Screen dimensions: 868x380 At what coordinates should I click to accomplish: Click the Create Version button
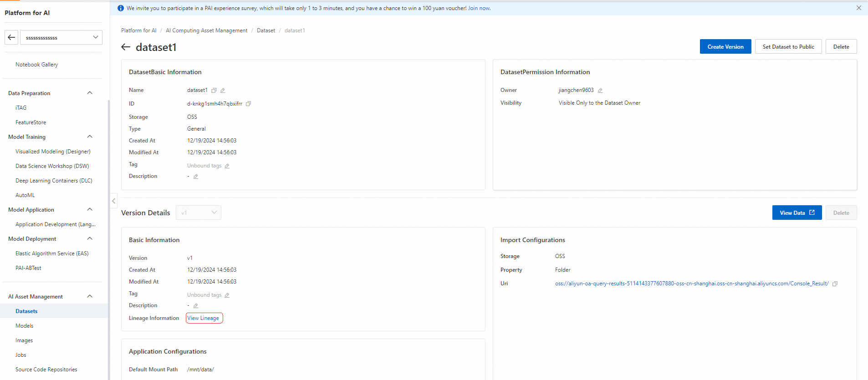click(x=725, y=46)
